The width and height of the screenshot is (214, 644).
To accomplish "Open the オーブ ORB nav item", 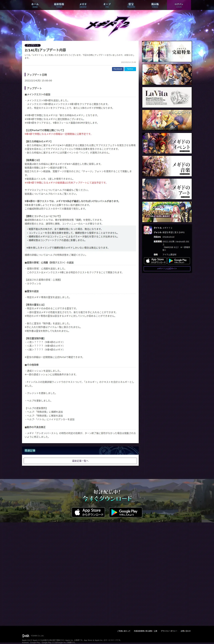I will point(107,5).
